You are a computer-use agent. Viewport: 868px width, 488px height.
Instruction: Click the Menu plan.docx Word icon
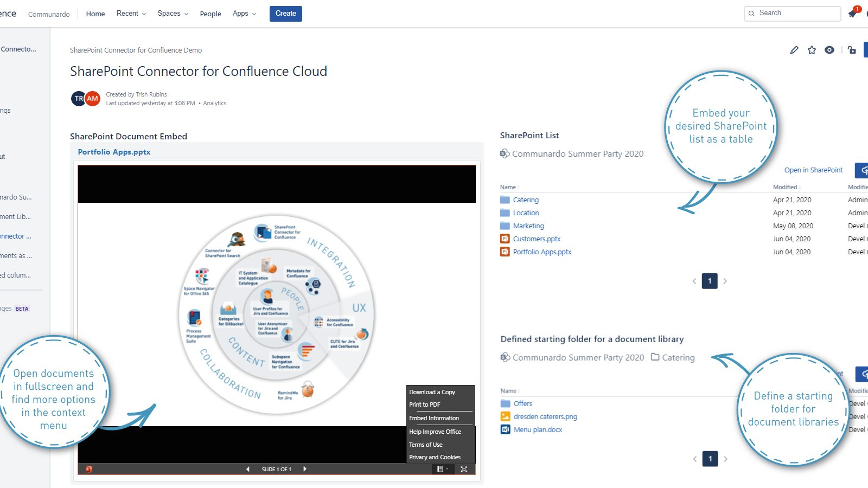tap(506, 429)
